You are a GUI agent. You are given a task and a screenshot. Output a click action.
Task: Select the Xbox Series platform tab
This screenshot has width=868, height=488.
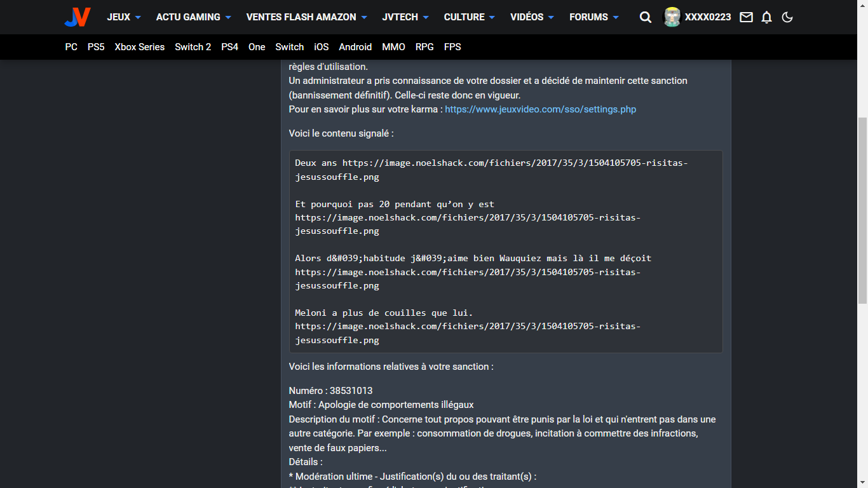[139, 47]
